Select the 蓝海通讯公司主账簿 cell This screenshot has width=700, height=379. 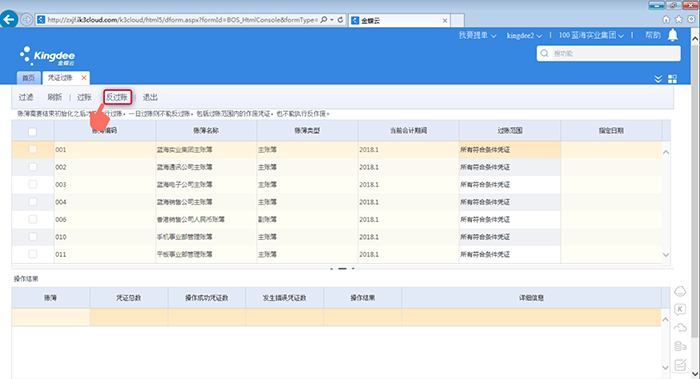206,167
